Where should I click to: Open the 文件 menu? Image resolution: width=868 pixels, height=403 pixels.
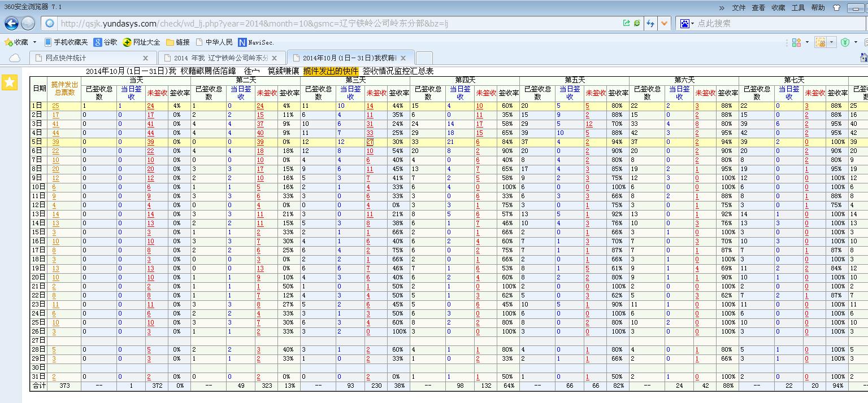point(739,8)
